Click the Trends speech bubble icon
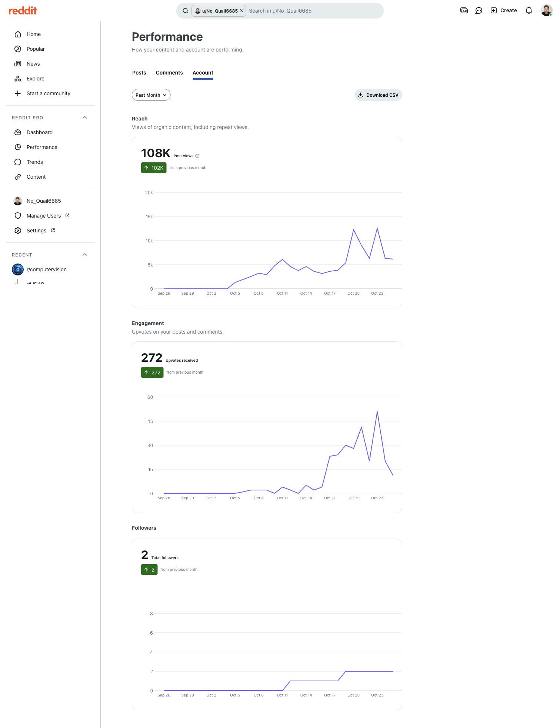This screenshot has height=728, width=560. point(18,162)
